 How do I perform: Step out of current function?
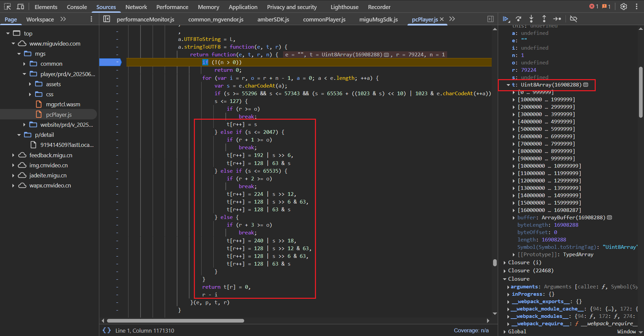click(x=544, y=19)
